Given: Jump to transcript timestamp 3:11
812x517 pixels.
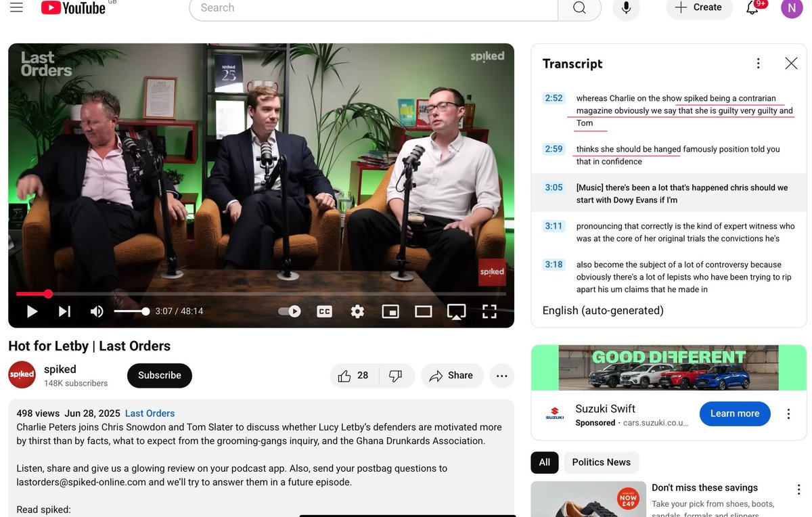Looking at the screenshot, I should [554, 226].
